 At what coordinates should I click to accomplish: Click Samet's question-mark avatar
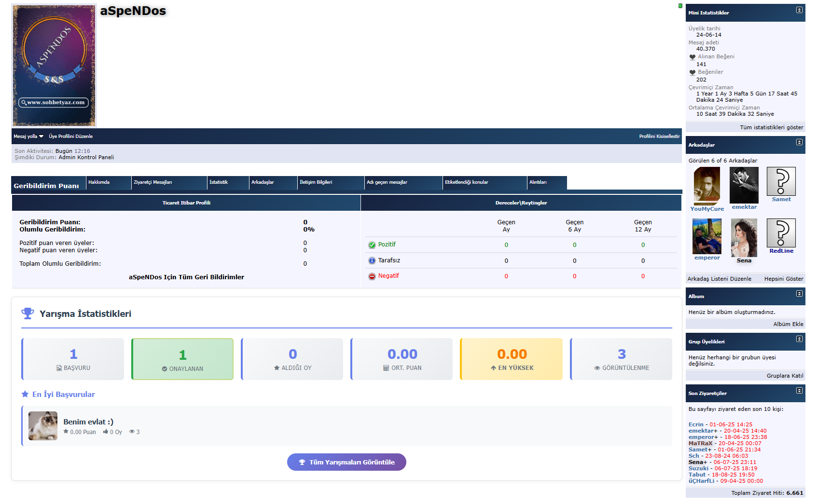(781, 181)
